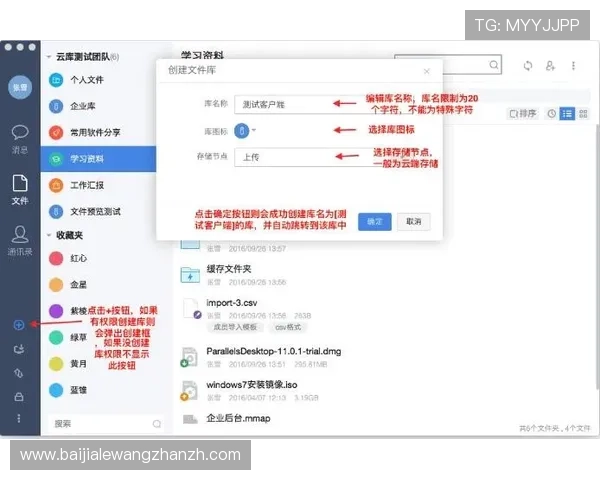Image resolution: width=600 pixels, height=480 pixels.
Task: Click the sync link icon in sidebar
Action: (19, 373)
